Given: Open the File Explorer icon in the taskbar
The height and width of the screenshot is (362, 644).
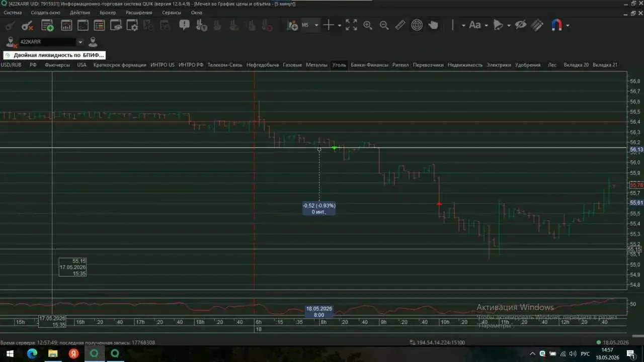Looking at the screenshot, I should 53,353.
